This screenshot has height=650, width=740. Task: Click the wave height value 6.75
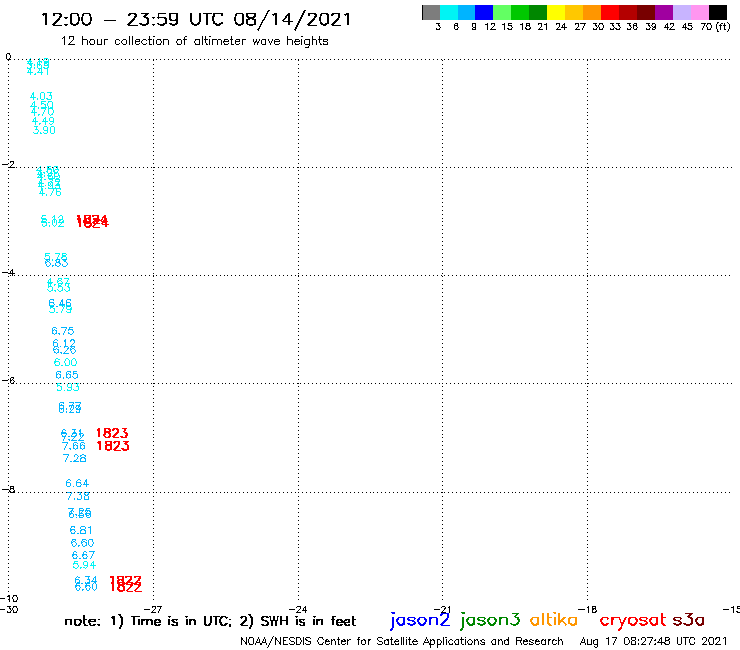tap(63, 331)
